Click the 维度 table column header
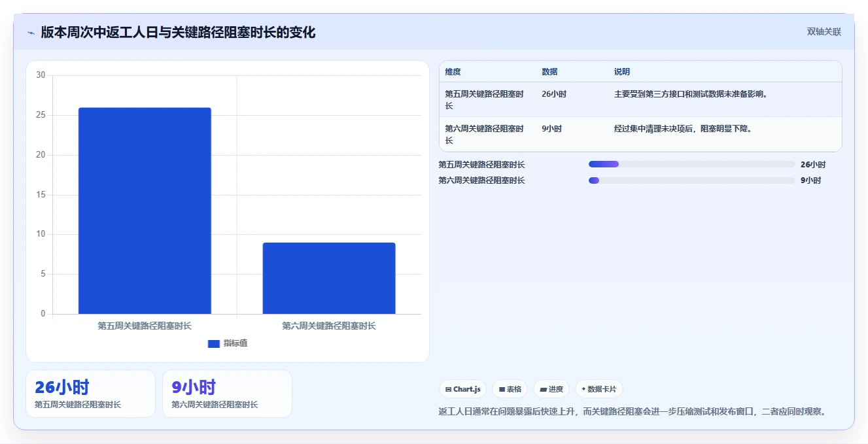 (x=453, y=72)
